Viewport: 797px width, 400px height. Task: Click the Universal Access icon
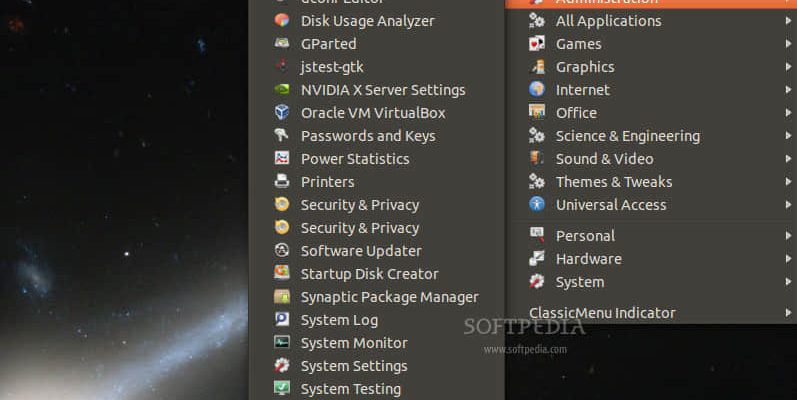coord(537,204)
